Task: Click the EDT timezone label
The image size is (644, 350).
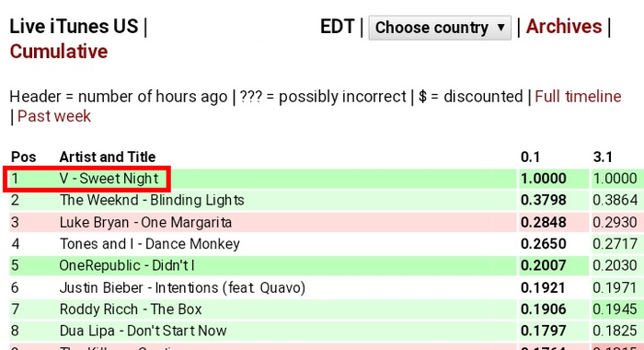Action: [x=338, y=27]
